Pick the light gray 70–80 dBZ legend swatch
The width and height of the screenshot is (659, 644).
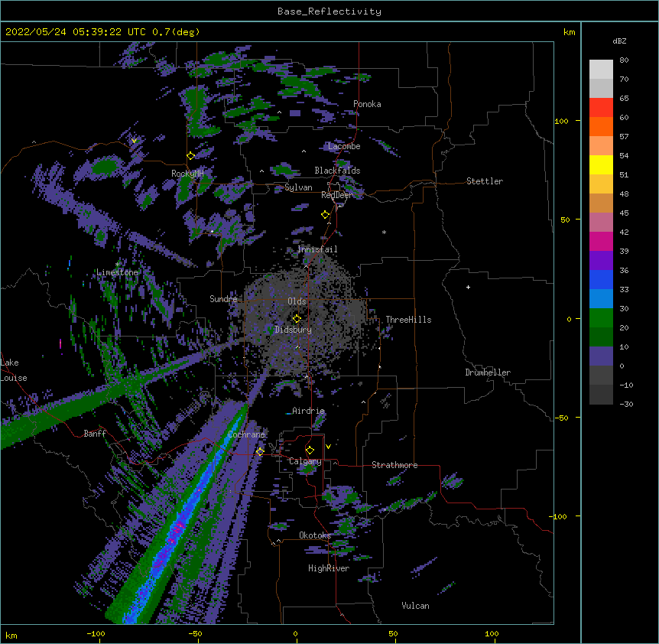coord(601,70)
